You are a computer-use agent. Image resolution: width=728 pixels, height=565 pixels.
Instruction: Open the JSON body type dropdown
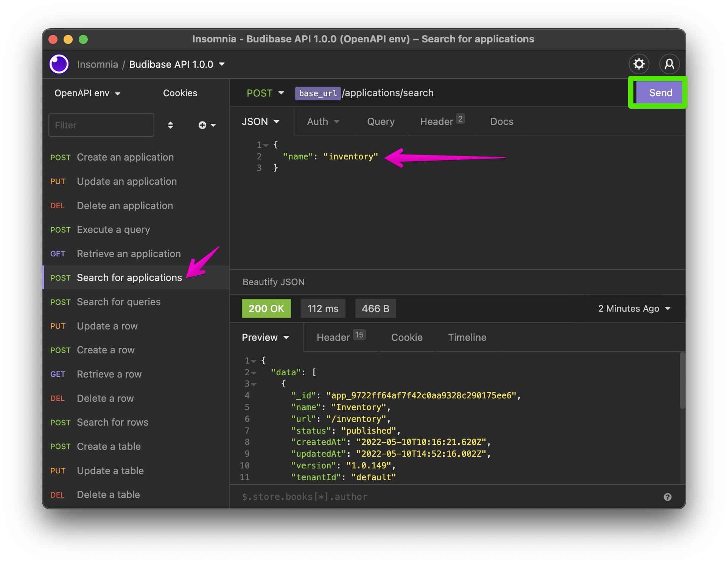pos(260,122)
